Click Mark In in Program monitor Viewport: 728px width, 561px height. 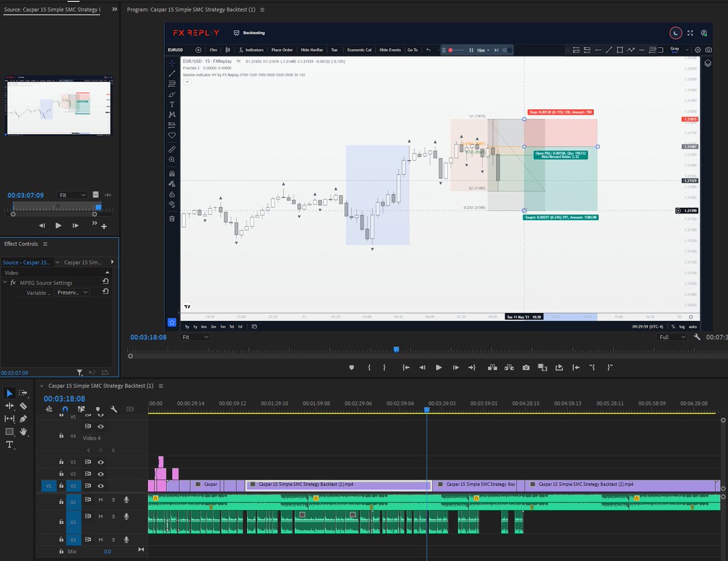[x=369, y=368]
